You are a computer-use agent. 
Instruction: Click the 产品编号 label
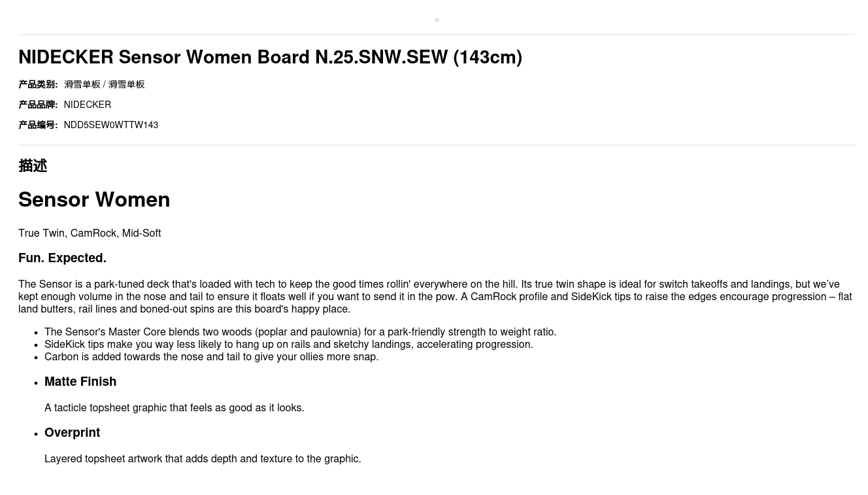coord(38,125)
